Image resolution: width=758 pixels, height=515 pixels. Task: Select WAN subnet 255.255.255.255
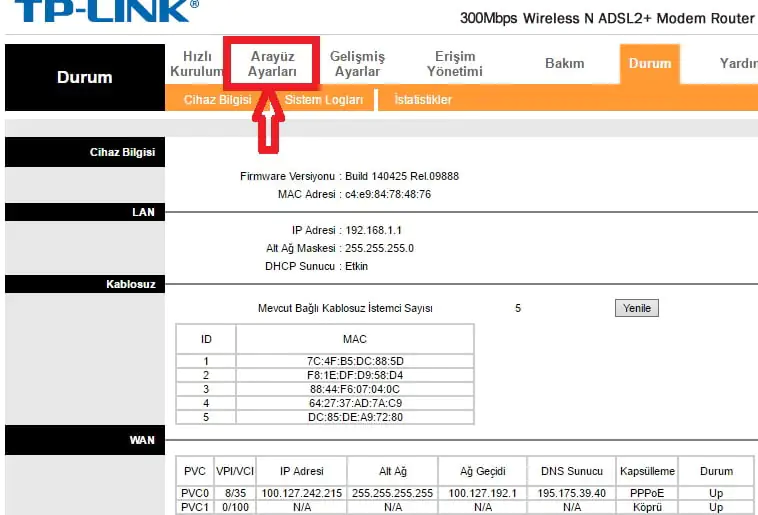click(393, 493)
